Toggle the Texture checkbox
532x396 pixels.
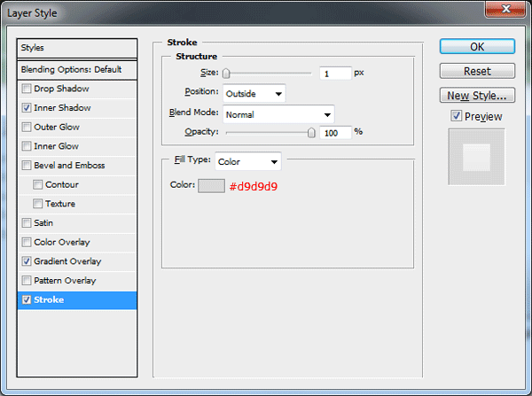point(37,204)
